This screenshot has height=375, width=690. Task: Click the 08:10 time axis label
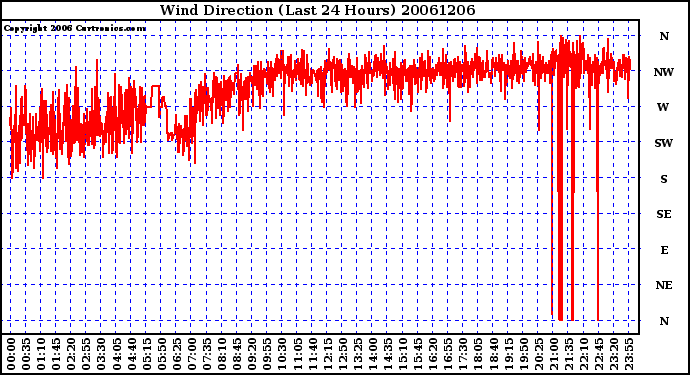(x=222, y=354)
